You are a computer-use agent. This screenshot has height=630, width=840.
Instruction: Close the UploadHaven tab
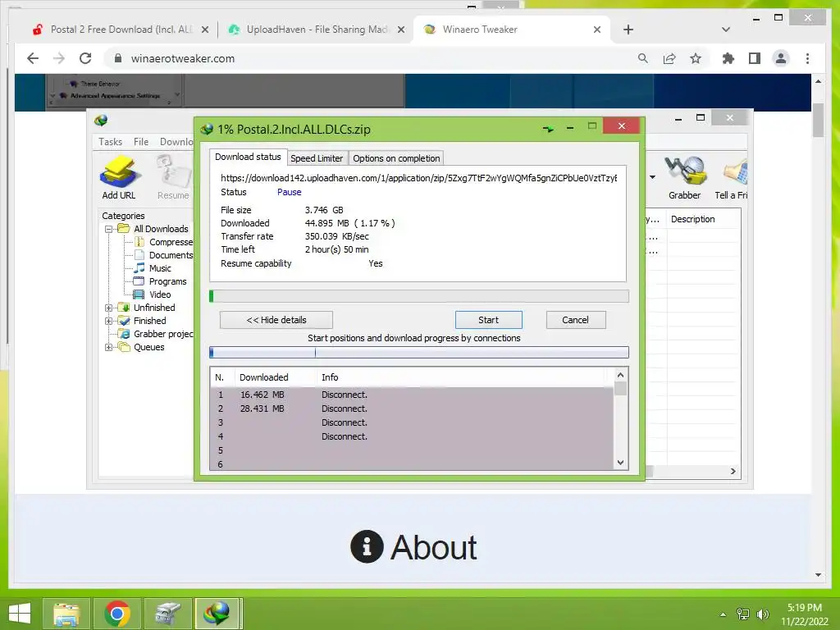click(400, 30)
